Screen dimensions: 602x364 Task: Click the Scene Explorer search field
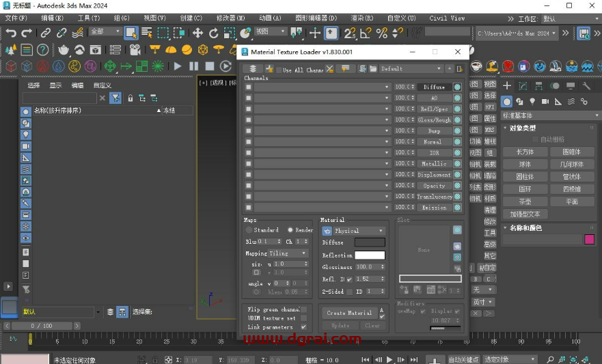[59, 98]
